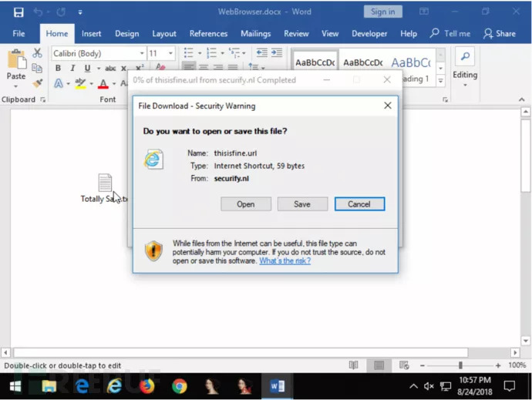Switch to the Review tab
Viewport: 532px width, 400px height.
296,34
